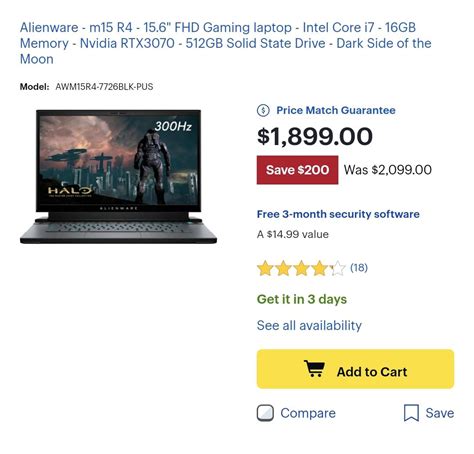
Task: Open Free 3-month security software offer
Action: tap(338, 214)
